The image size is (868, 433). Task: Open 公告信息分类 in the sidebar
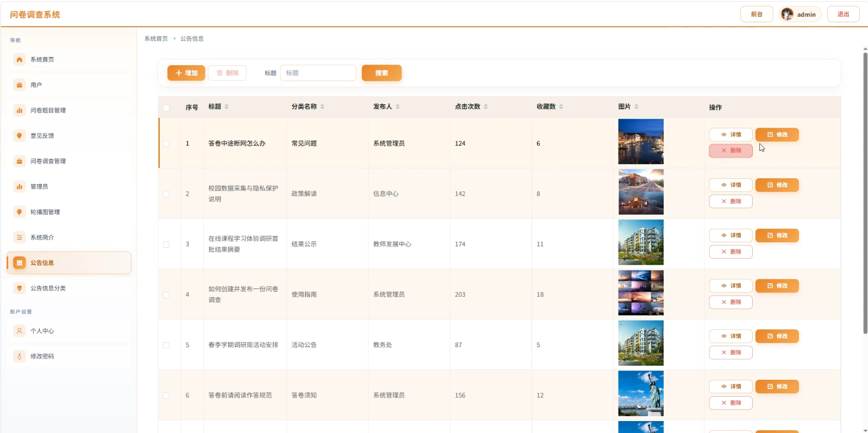[x=69, y=288]
